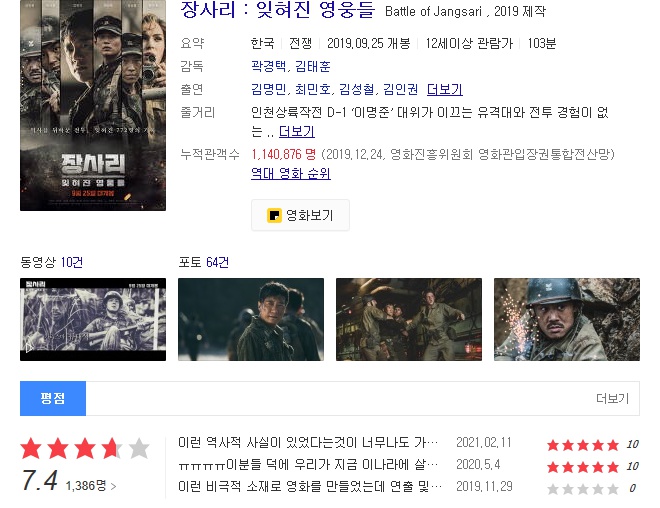Open actor 김성철 link

(x=357, y=89)
